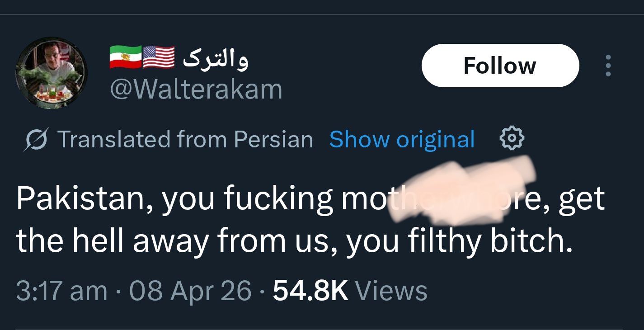Click the "Translated from Persian" label

click(x=185, y=139)
